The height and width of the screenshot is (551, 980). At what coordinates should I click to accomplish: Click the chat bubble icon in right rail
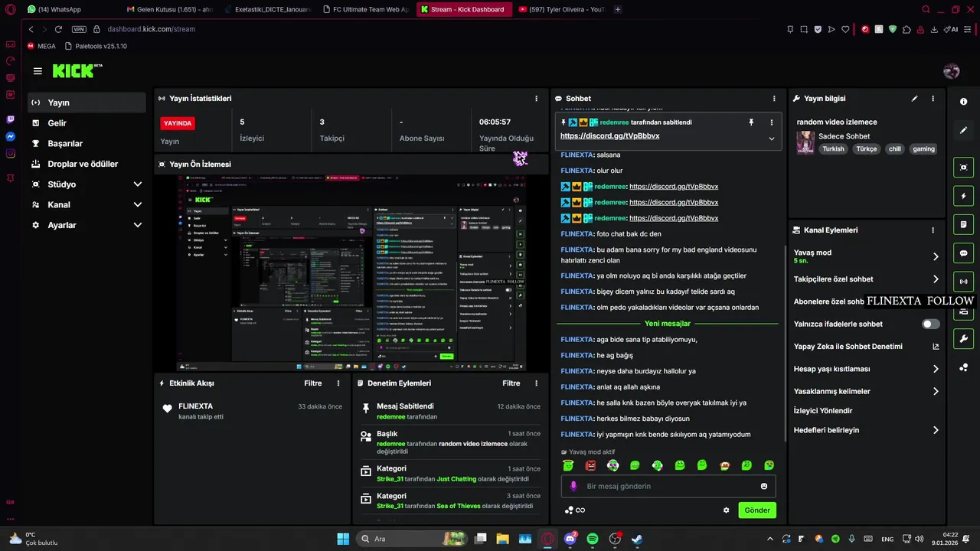[963, 253]
